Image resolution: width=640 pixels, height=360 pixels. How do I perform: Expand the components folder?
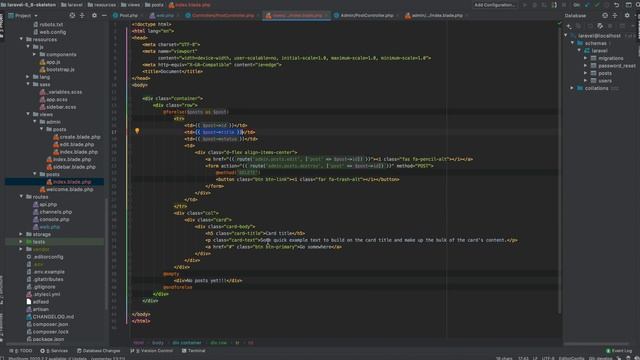[x=35, y=54]
